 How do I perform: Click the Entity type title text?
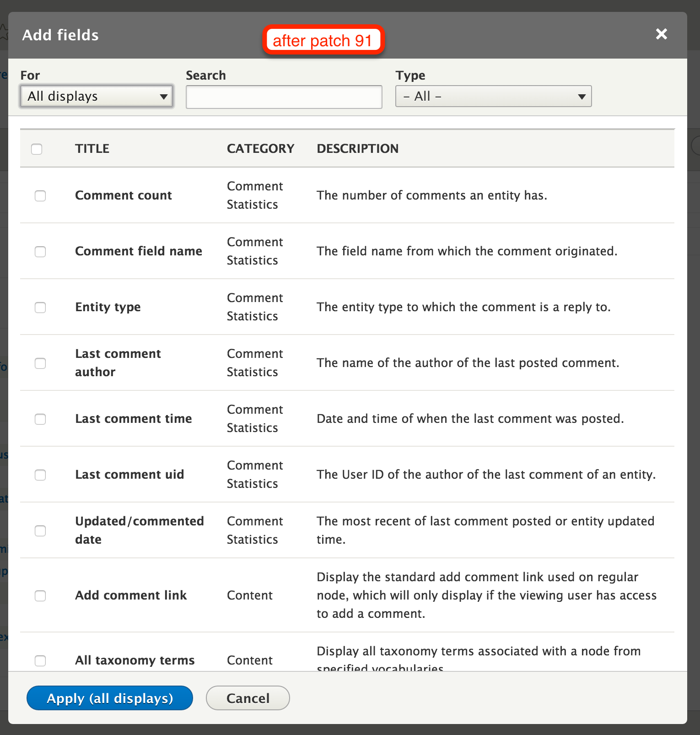(108, 307)
